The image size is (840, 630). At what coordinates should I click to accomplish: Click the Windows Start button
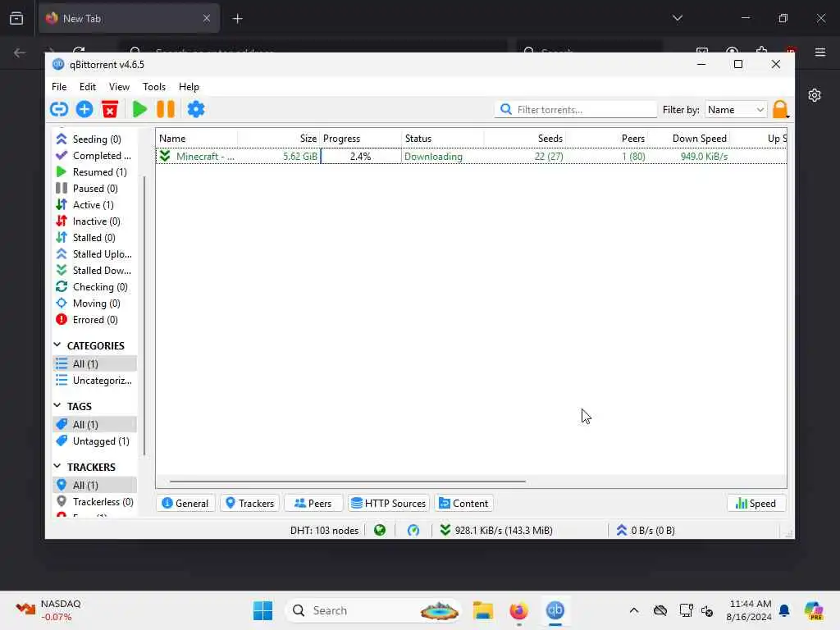click(x=262, y=610)
